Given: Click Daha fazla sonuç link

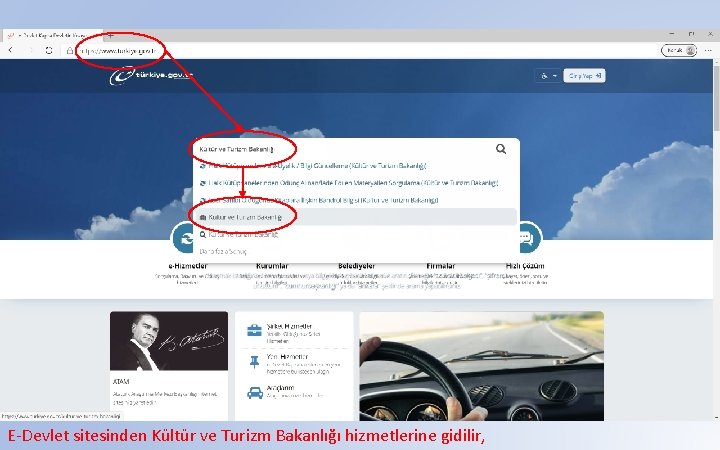Looking at the screenshot, I should coord(223,252).
